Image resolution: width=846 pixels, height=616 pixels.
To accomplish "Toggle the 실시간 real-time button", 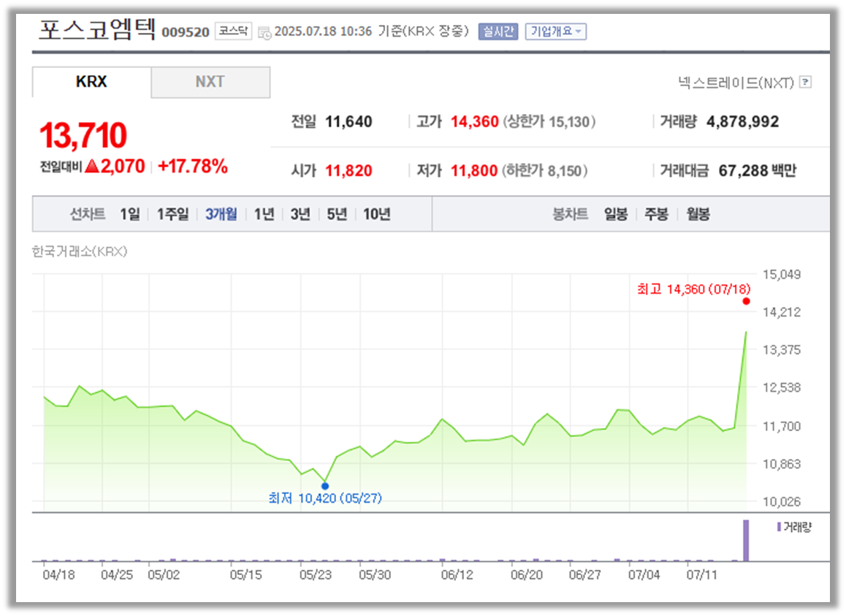I will pos(498,31).
